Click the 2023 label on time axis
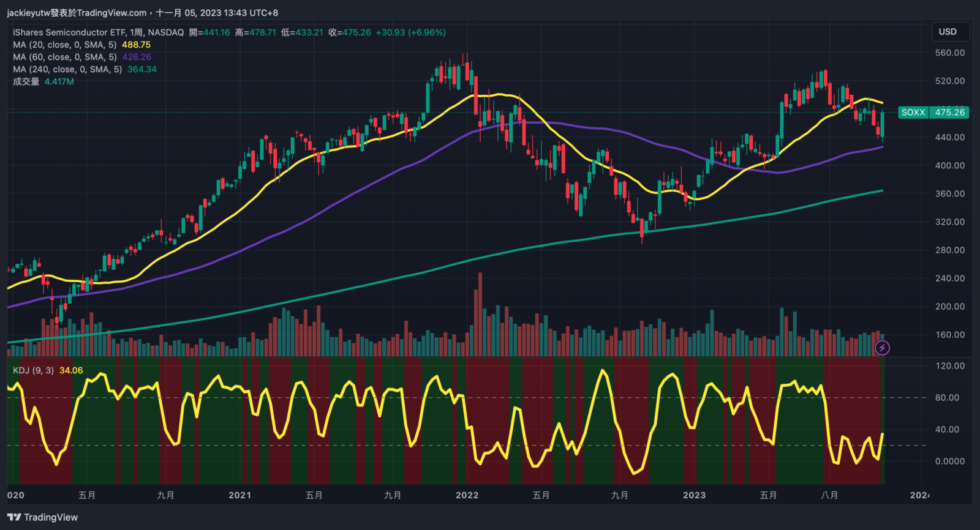Image resolution: width=980 pixels, height=530 pixels. 694,495
